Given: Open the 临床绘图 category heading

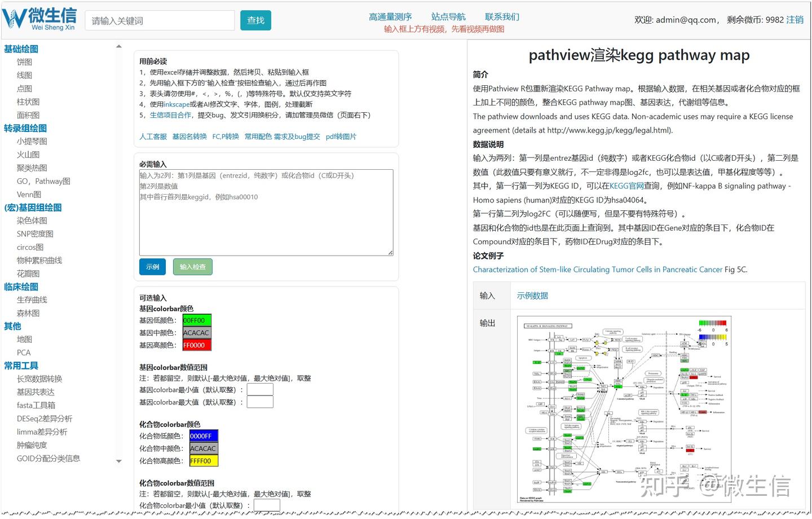Looking at the screenshot, I should pyautogui.click(x=21, y=287).
